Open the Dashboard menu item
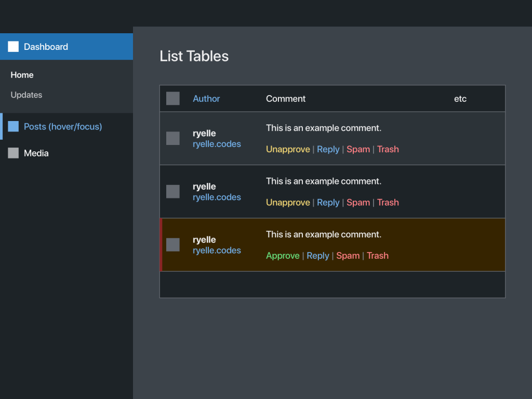The width and height of the screenshot is (532, 399). 66,46
